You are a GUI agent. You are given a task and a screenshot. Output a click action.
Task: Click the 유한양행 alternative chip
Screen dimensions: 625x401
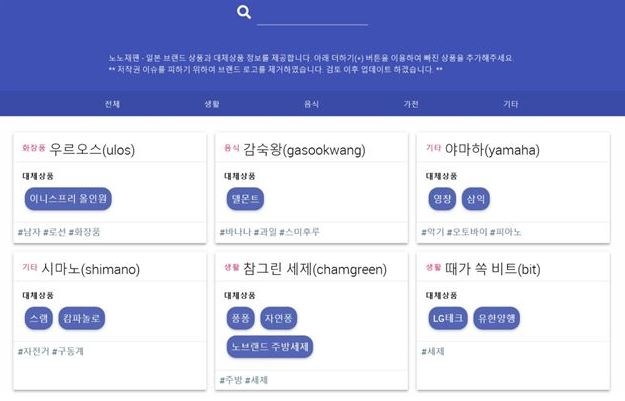pos(495,319)
